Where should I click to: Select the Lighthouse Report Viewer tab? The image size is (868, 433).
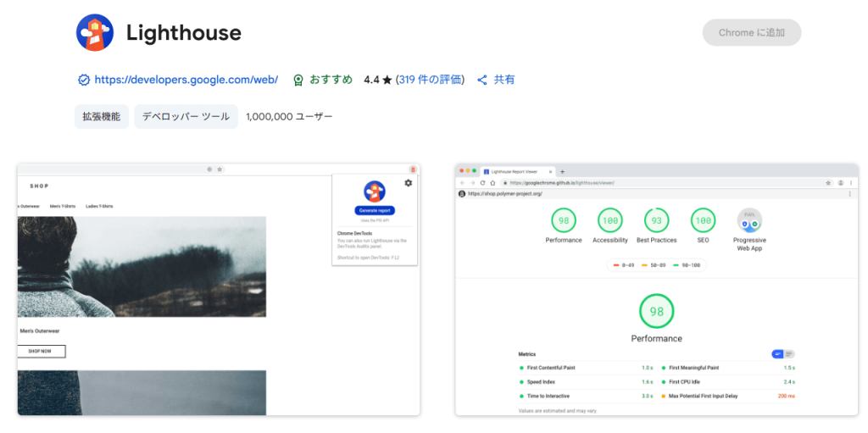[x=518, y=172]
